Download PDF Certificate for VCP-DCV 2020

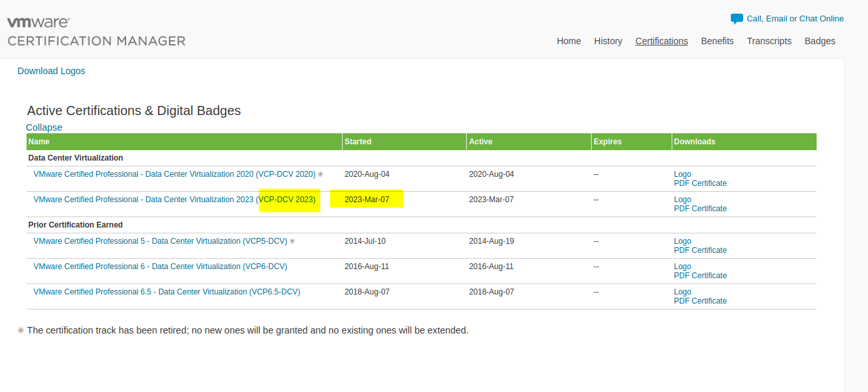click(x=700, y=183)
